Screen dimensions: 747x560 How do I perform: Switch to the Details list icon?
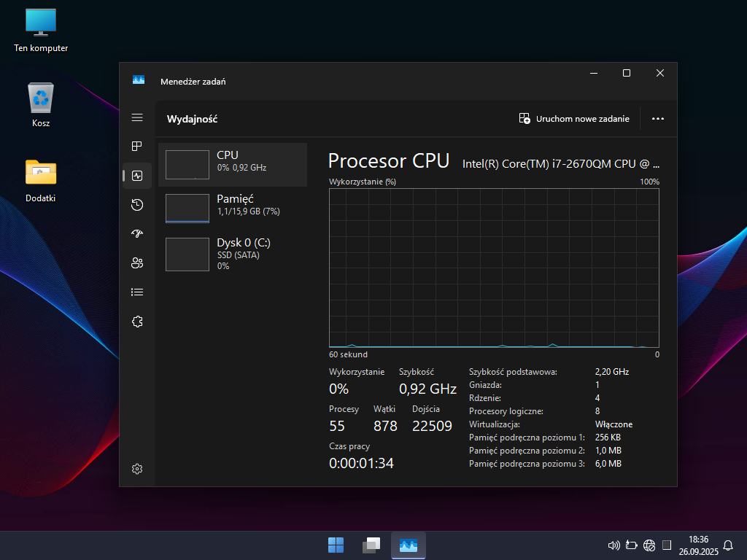click(x=137, y=292)
